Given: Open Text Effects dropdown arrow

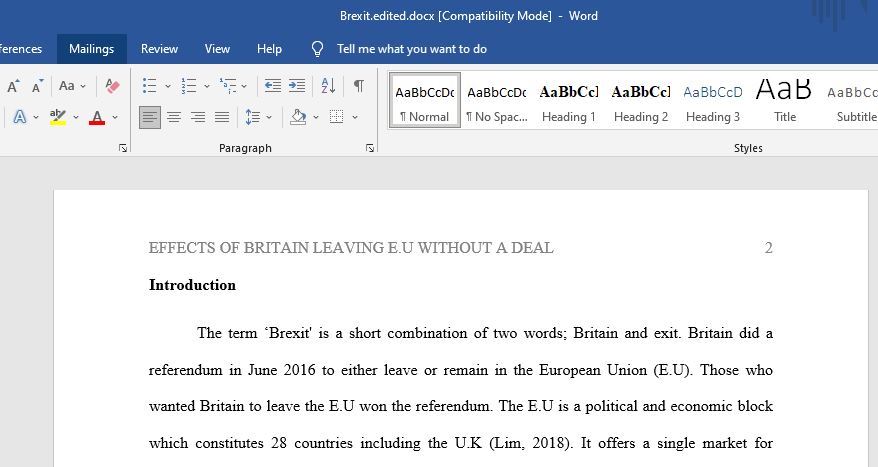Looking at the screenshot, I should point(36,118).
